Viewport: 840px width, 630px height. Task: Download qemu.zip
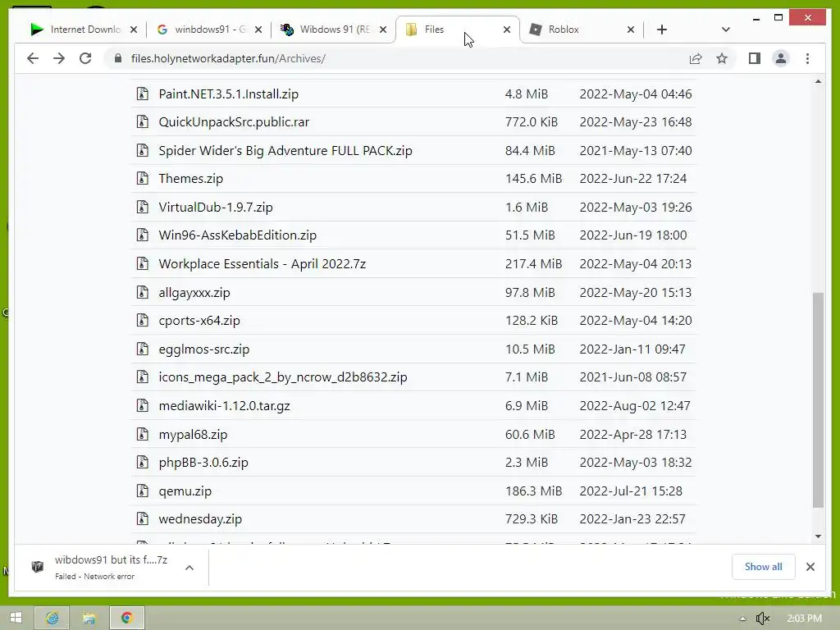[185, 491]
